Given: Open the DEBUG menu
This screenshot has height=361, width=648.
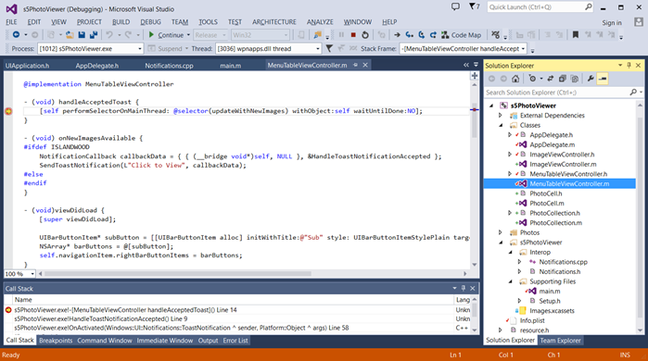Looking at the screenshot, I should (150, 22).
